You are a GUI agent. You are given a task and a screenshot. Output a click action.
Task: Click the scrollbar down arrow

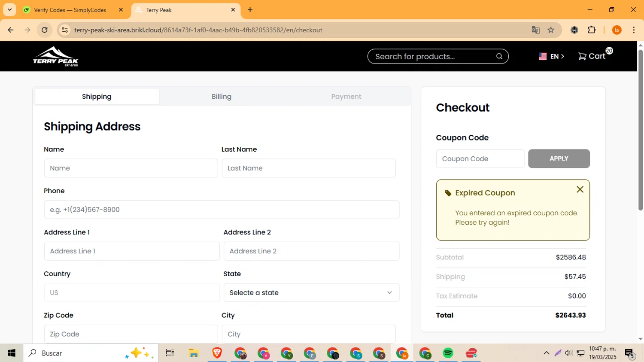pyautogui.click(x=641, y=339)
